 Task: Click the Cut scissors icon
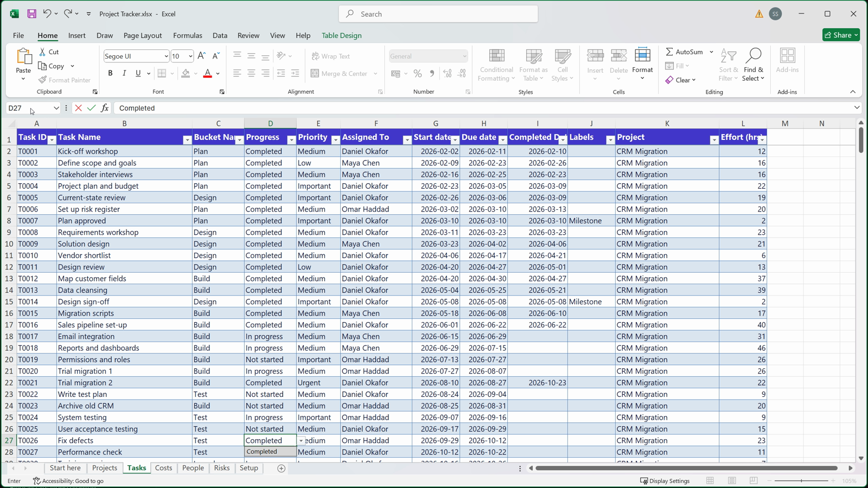click(x=42, y=52)
